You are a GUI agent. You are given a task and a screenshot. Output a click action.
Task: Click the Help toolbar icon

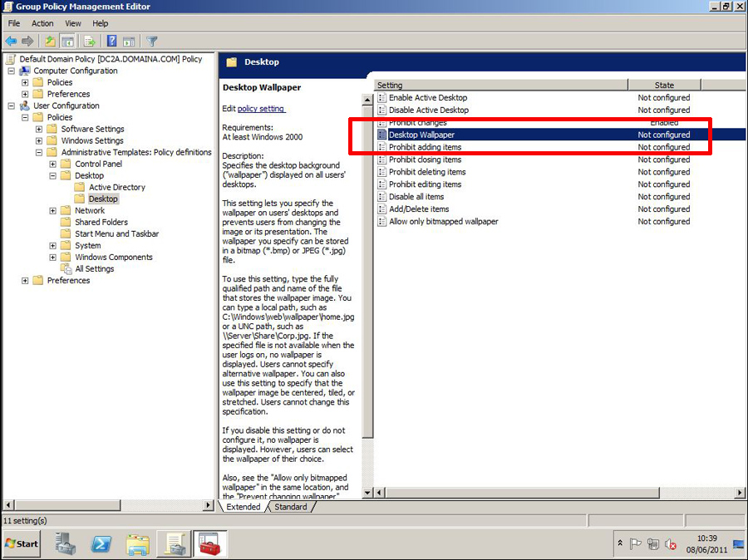[111, 41]
